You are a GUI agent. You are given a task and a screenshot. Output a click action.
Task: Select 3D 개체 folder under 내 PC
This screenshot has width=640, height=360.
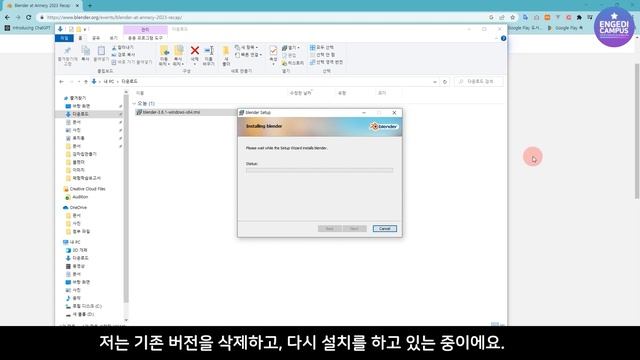point(76,250)
